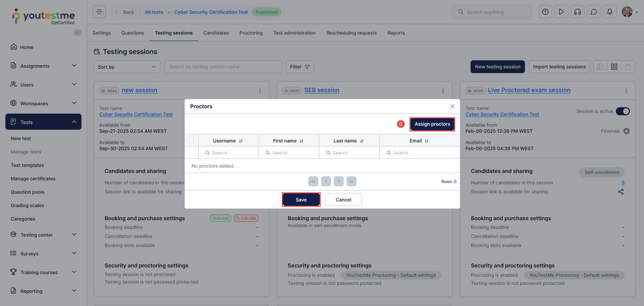Screen dimensions: 644x306
Task: Open the Sort by dropdown
Action: tap(127, 67)
